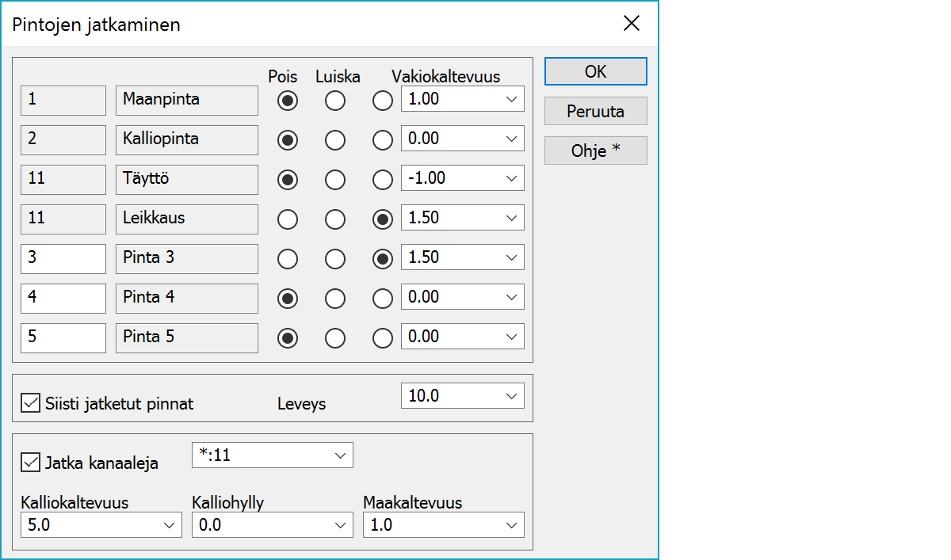The height and width of the screenshot is (560, 951).
Task: Open Maanpinta slope value dropdown
Action: coord(510,99)
